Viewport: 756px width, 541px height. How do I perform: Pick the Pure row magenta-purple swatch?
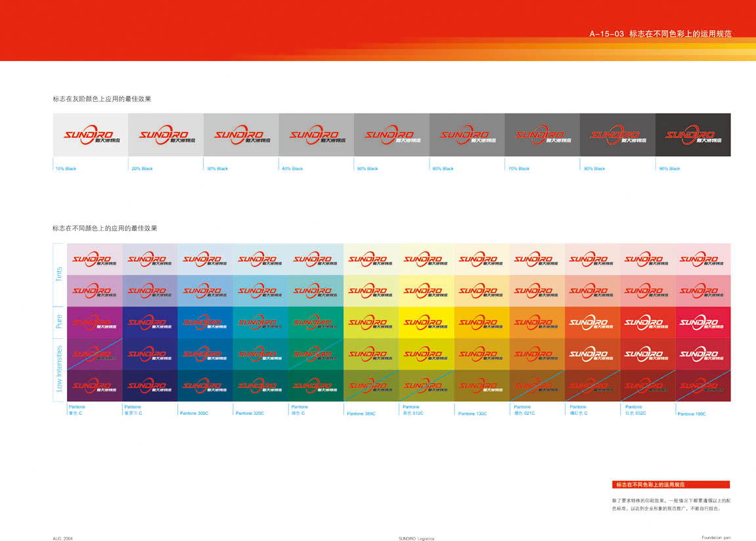(95, 322)
